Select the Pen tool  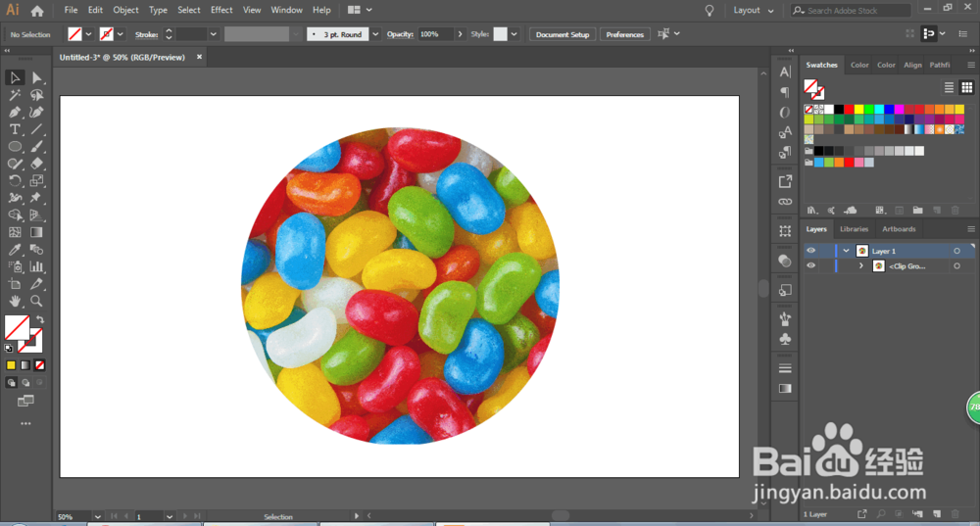click(x=15, y=113)
